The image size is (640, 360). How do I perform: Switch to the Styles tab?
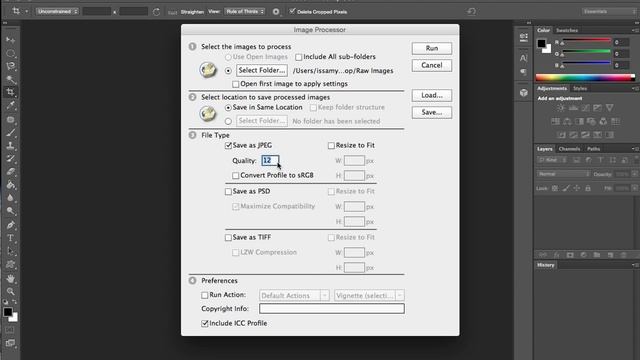580,89
